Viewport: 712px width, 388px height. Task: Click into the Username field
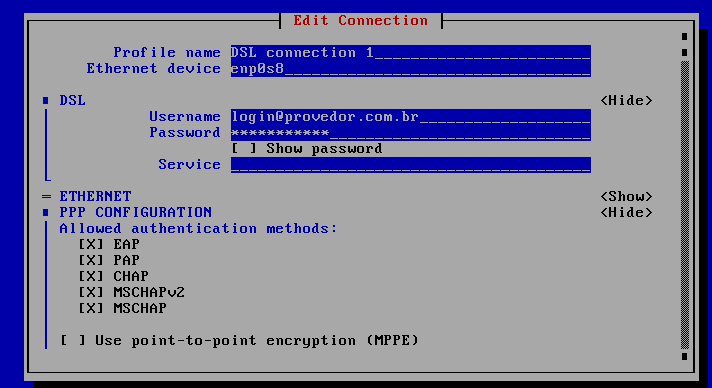pos(410,117)
